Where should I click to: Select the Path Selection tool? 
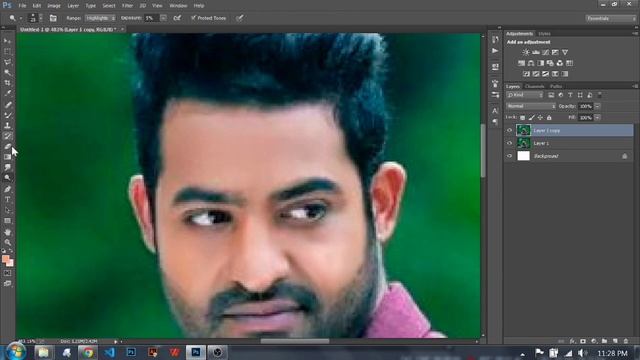pos(7,211)
